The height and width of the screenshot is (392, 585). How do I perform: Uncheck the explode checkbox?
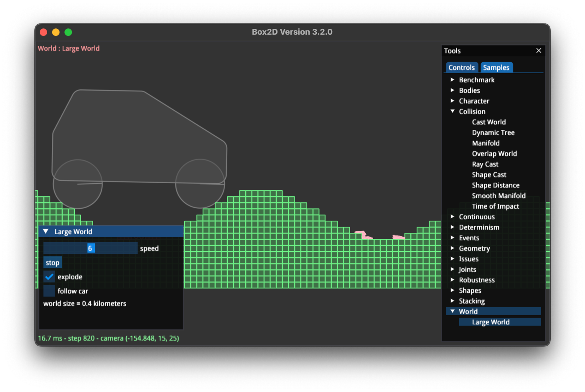point(49,277)
